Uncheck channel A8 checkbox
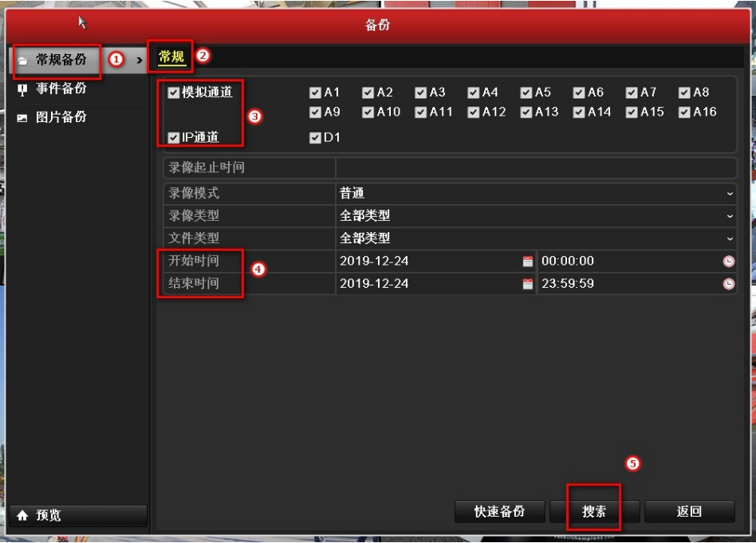 pos(684,92)
